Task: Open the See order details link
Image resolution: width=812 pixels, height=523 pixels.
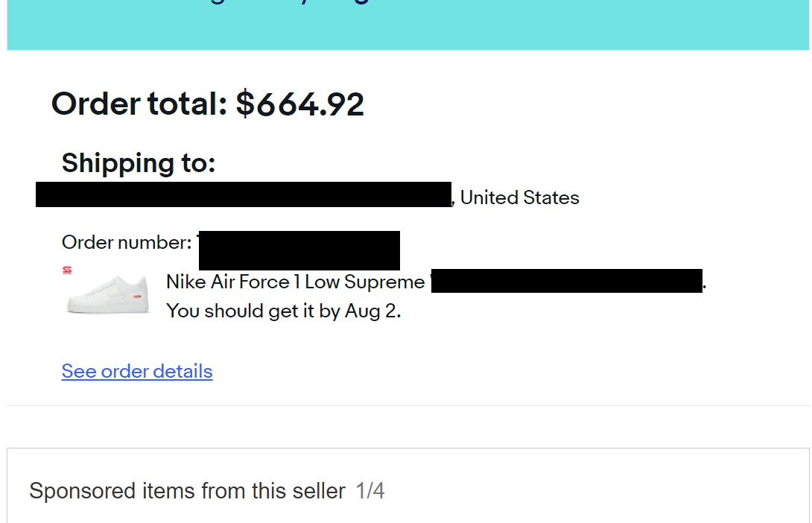Action: 137,371
